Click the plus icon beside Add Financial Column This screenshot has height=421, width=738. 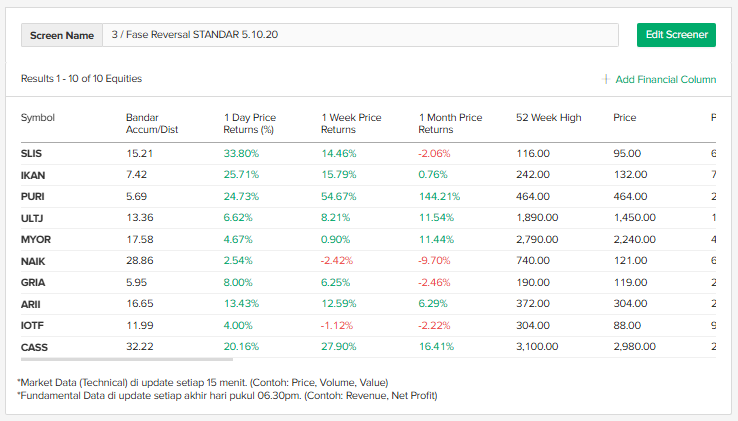pyautogui.click(x=606, y=79)
